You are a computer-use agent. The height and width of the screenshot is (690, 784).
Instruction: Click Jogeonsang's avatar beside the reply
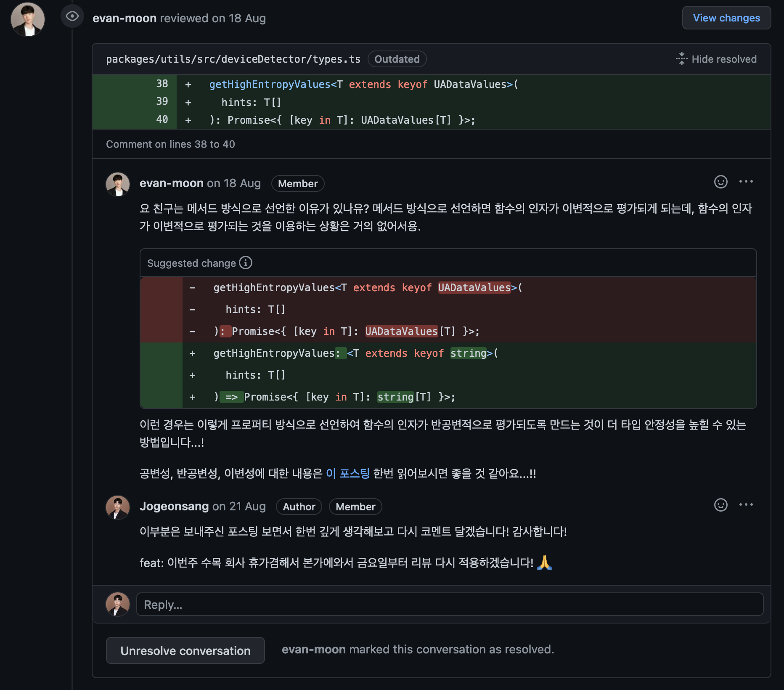tap(118, 507)
